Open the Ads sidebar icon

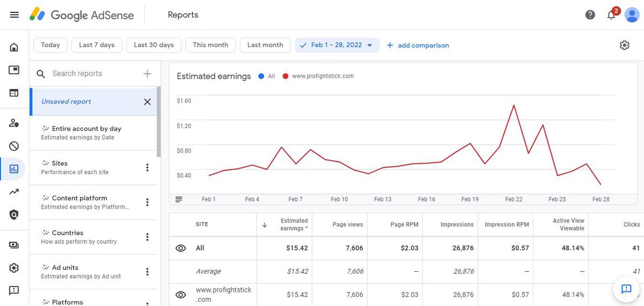tap(14, 70)
